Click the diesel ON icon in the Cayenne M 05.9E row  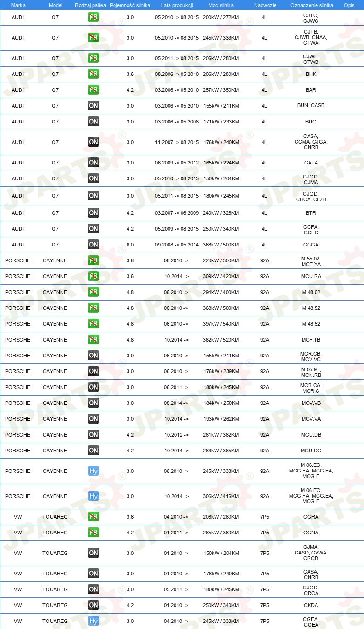coord(94,371)
